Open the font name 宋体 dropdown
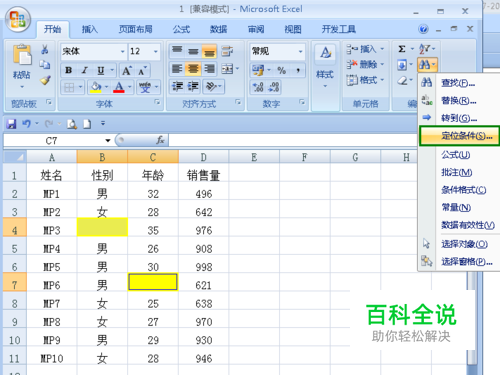Viewport: 500px width, 375px height. (x=123, y=51)
